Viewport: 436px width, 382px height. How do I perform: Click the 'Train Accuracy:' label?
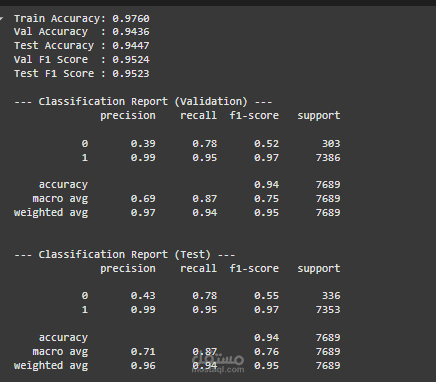pos(60,18)
